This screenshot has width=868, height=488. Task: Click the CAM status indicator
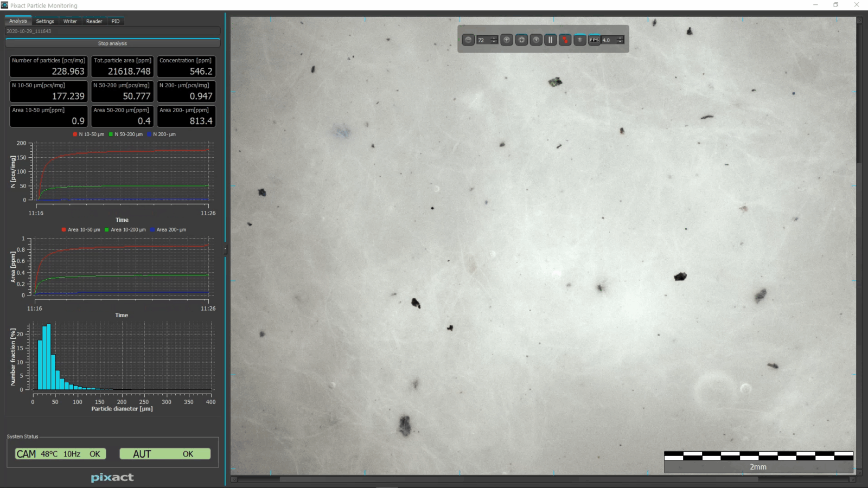click(60, 454)
